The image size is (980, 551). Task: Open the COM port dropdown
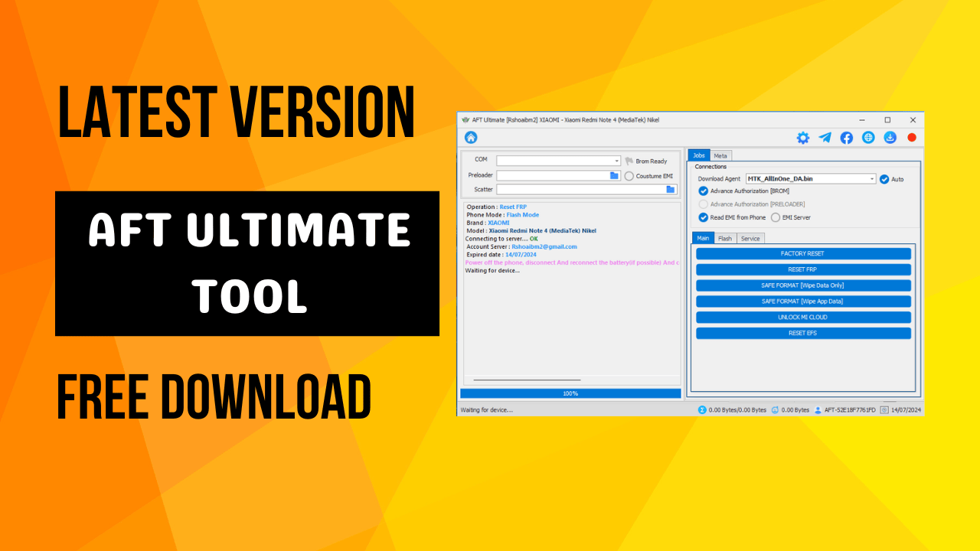coord(616,161)
